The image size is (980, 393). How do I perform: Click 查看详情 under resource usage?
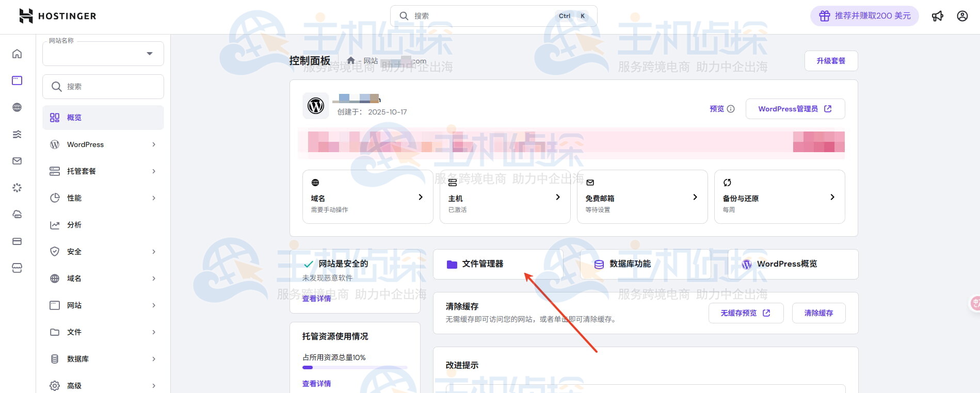317,384
